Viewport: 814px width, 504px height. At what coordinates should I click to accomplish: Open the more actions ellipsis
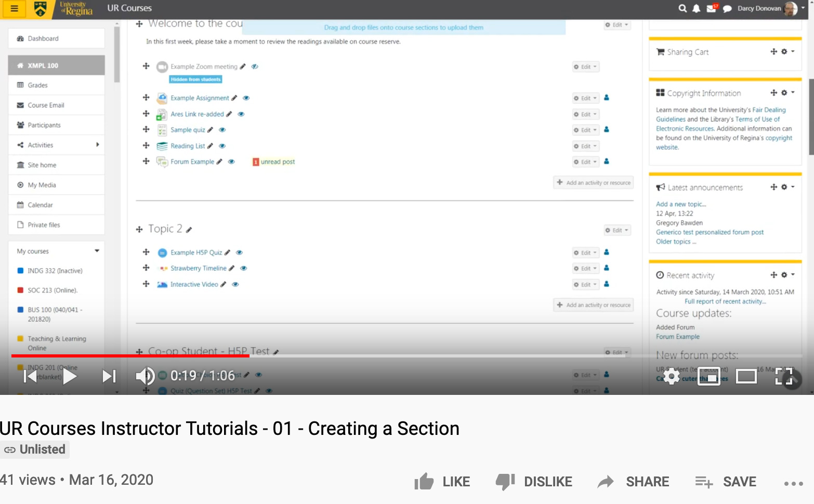tap(793, 483)
